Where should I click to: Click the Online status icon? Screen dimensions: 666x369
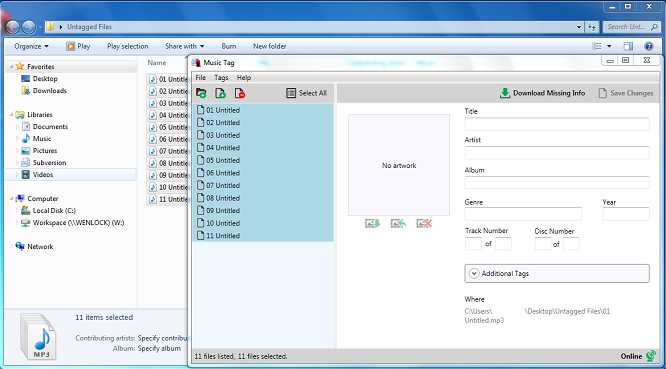point(651,356)
